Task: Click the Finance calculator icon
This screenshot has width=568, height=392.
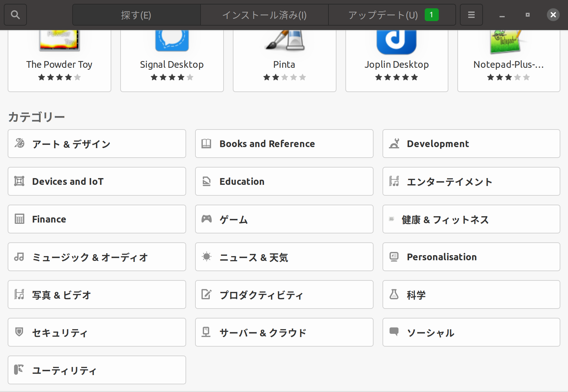Action: 20,219
